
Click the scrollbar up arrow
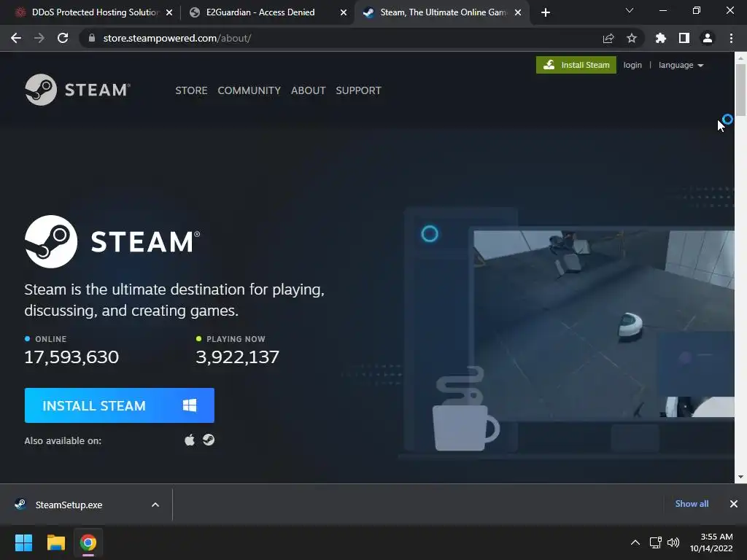pyautogui.click(x=740, y=58)
